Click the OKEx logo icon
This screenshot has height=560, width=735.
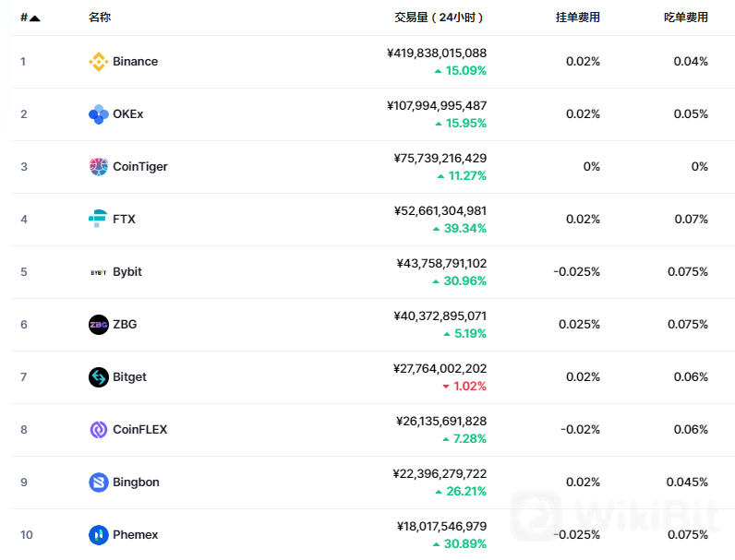(98, 114)
